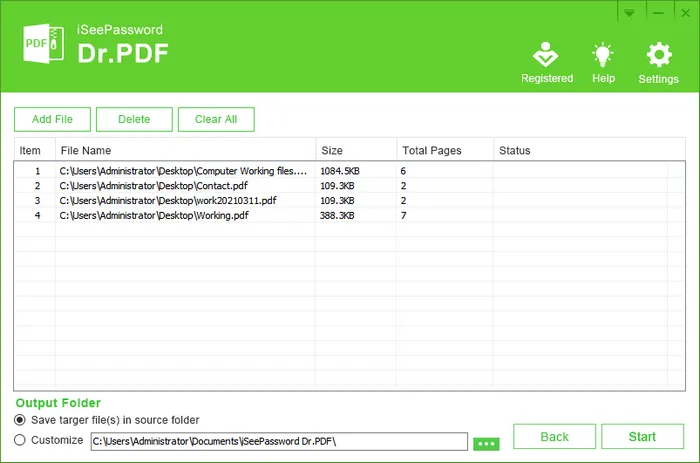Start processing with the Start button
700x463 pixels.
(x=642, y=436)
